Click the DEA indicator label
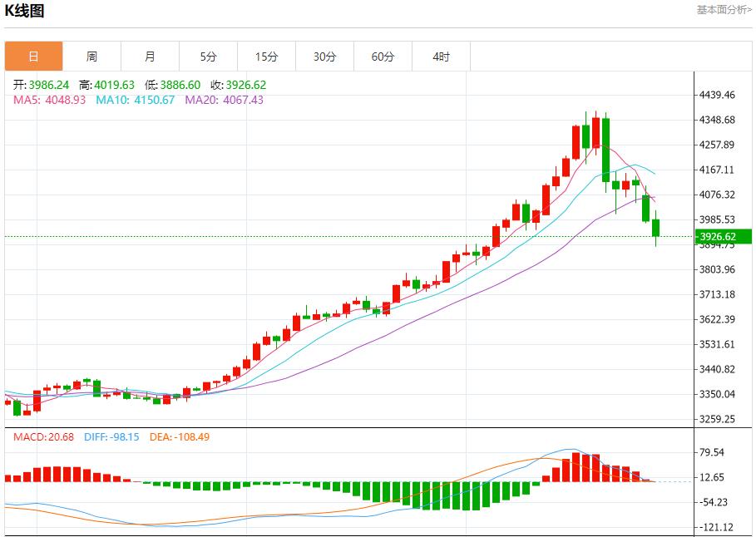756x537 pixels. tap(179, 436)
